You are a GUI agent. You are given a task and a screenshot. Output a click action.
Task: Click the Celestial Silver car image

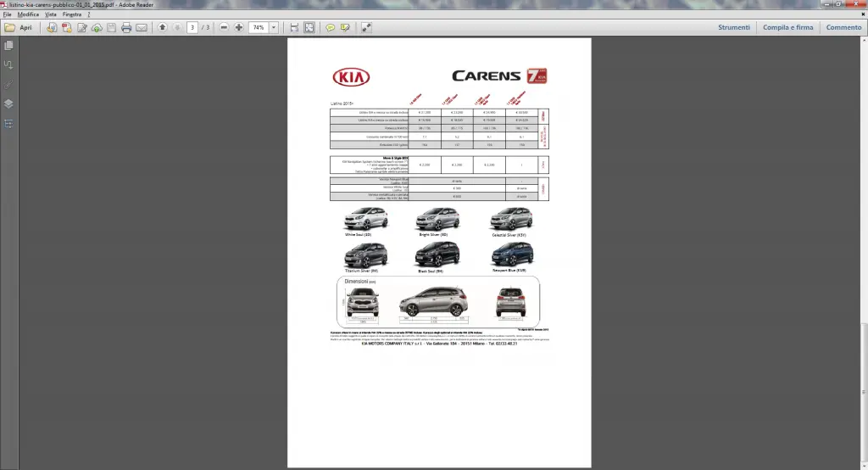(511, 219)
